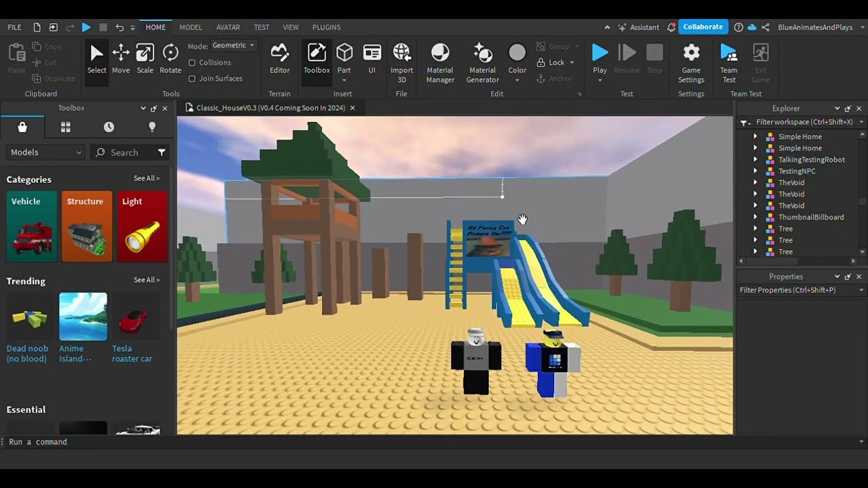Insert a Part using the cube icon
This screenshot has height=488, width=868.
tap(344, 52)
